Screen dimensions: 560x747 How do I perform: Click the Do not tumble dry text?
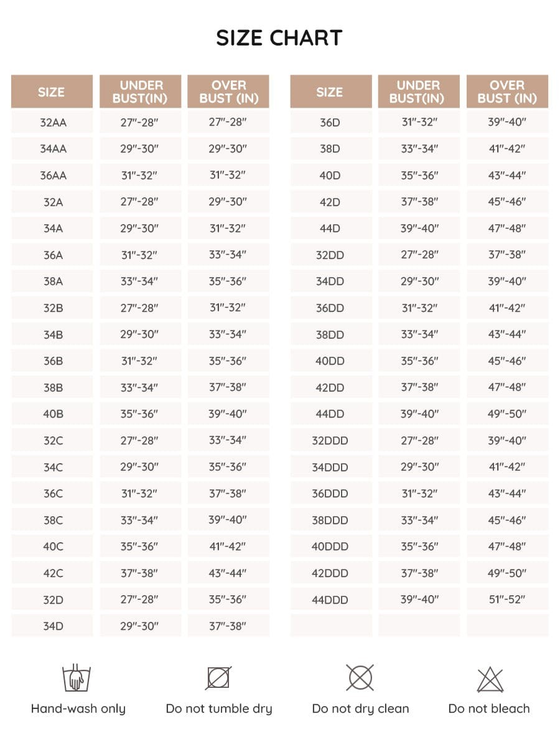219,708
